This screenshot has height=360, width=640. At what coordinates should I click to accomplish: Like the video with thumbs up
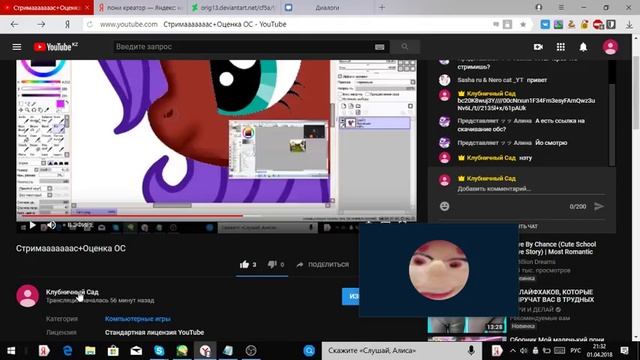(245, 264)
